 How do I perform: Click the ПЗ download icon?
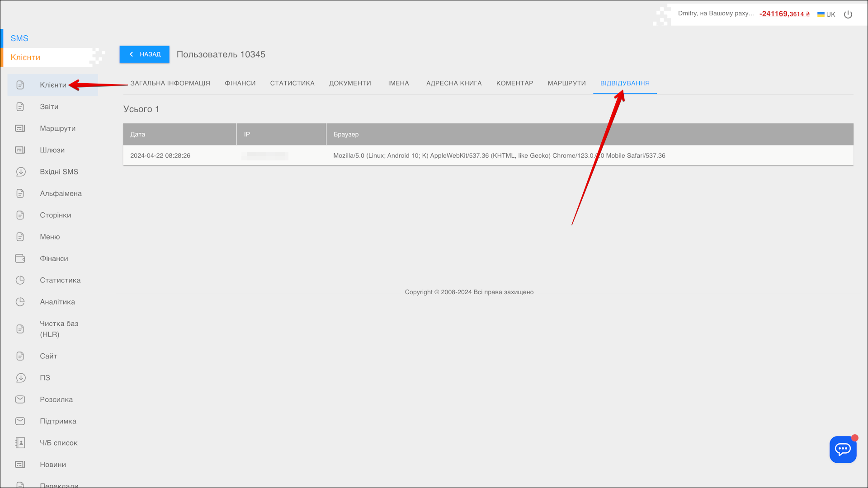click(20, 378)
